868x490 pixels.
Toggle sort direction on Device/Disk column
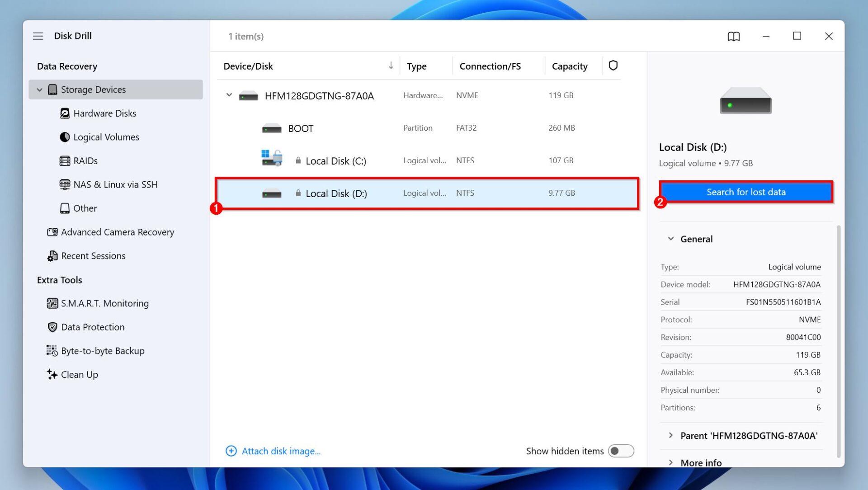point(390,66)
